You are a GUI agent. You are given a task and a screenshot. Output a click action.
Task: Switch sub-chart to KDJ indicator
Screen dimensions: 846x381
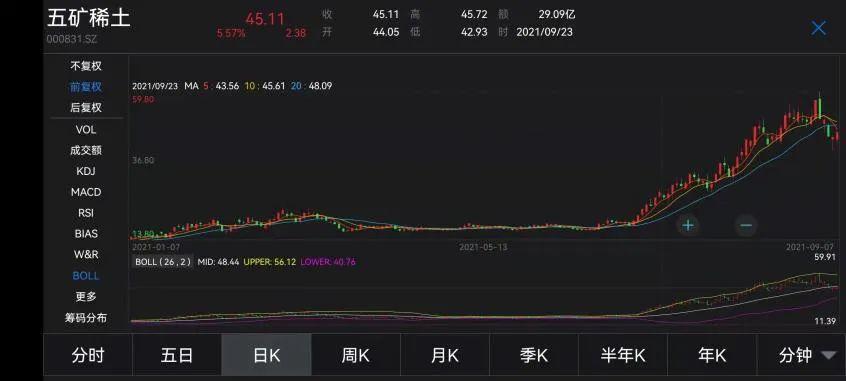[86, 172]
